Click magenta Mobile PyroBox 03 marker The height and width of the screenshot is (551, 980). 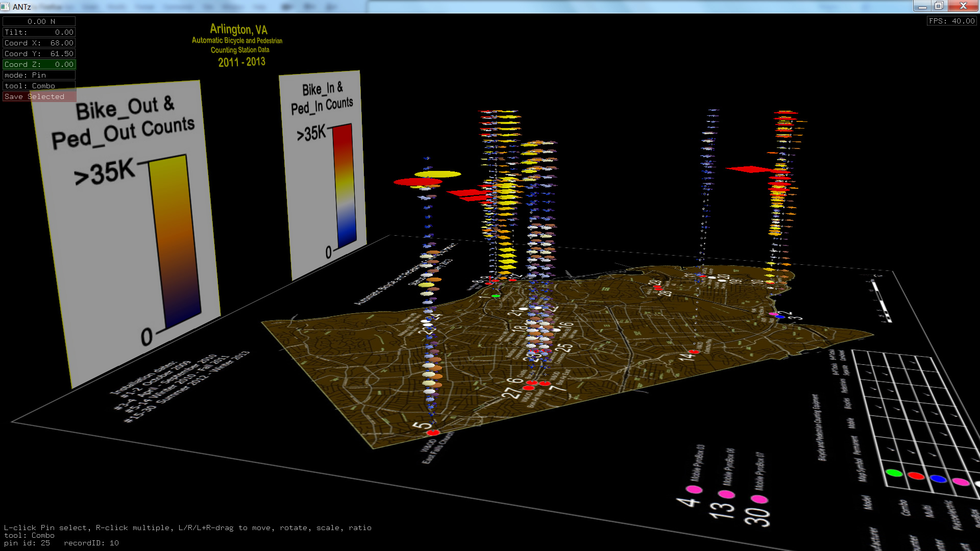click(694, 489)
